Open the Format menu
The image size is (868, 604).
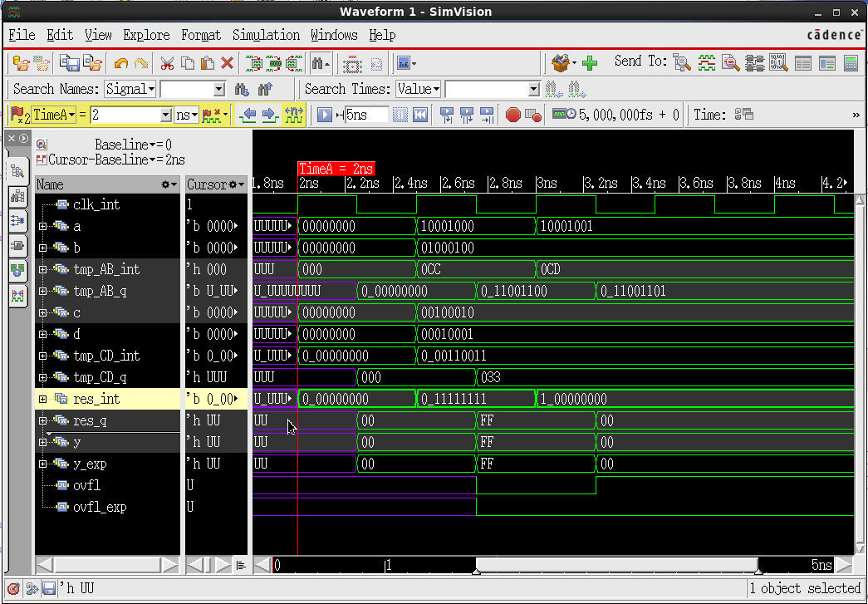click(x=201, y=35)
